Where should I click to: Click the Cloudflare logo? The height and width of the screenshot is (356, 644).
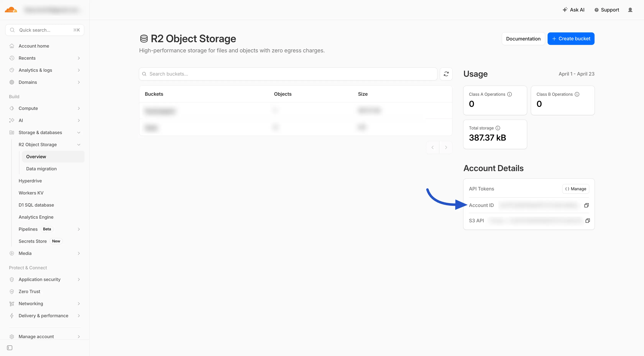11,10
